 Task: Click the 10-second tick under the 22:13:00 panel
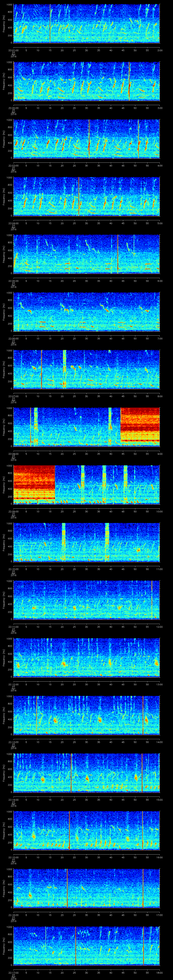pos(38,742)
